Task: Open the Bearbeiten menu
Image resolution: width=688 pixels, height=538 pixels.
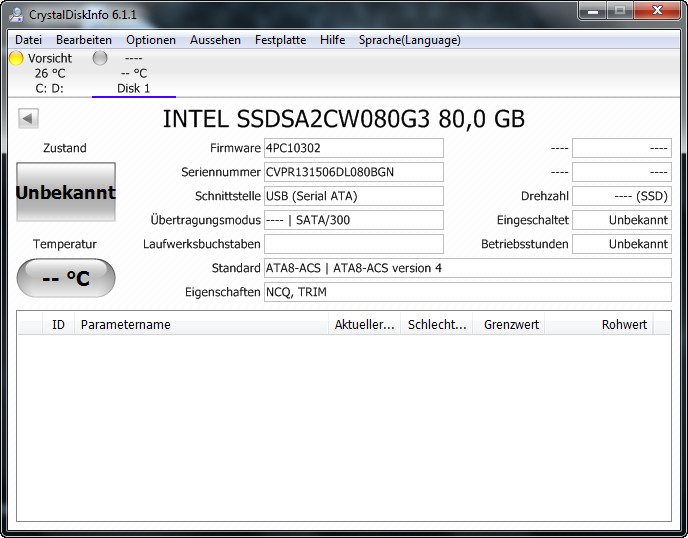Action: [x=84, y=40]
